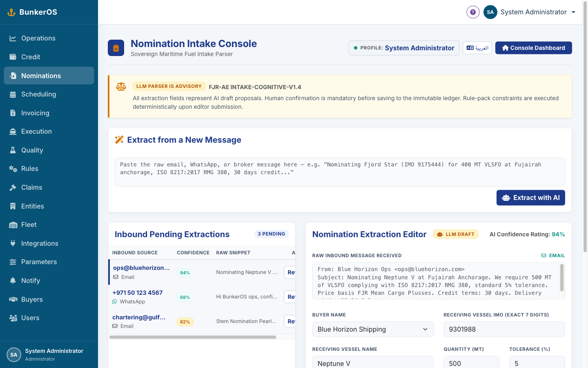
Task: Click the Claims gavel icon
Action: [x=13, y=187]
